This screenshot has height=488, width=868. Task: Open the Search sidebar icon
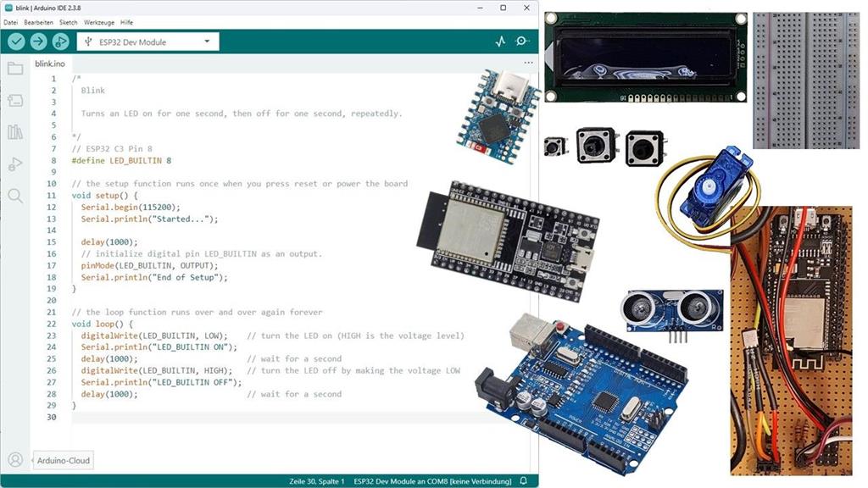coord(15,196)
